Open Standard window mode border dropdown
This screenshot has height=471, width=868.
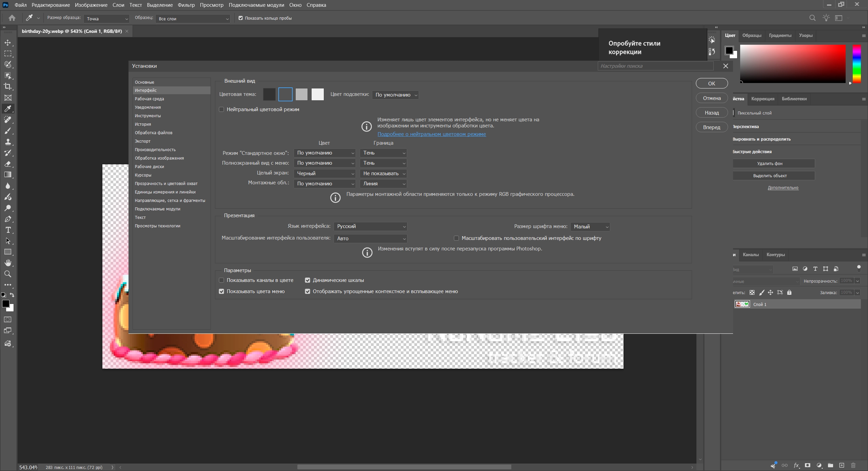click(383, 153)
